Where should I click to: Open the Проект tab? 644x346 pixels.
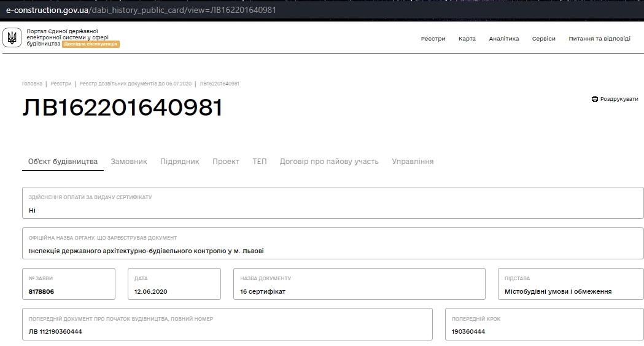(x=226, y=162)
